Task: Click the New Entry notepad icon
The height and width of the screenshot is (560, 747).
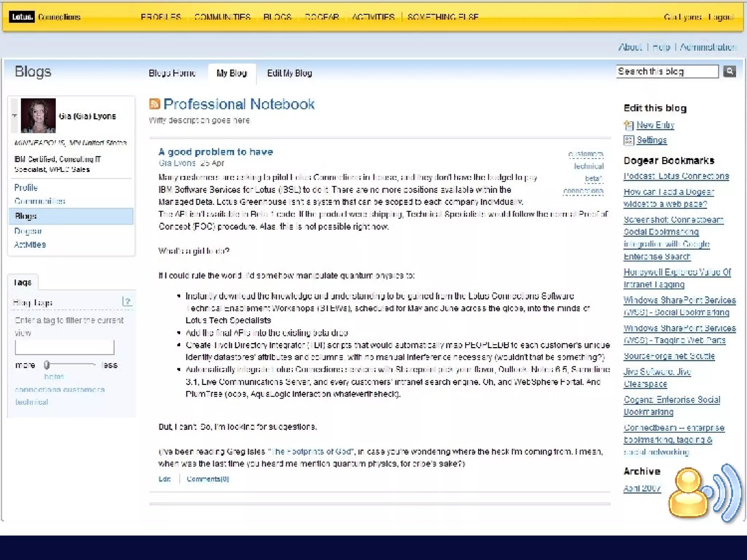Action: coord(628,125)
